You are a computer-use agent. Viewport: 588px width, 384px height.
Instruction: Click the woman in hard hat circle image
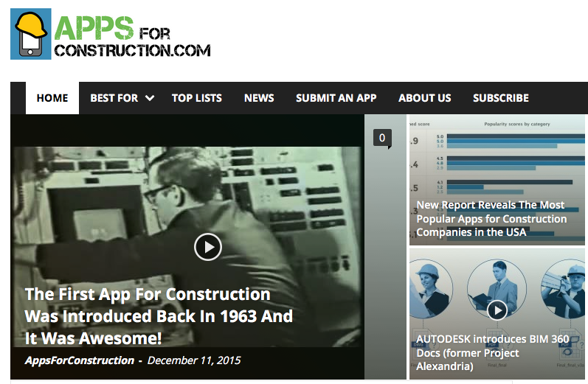point(430,289)
